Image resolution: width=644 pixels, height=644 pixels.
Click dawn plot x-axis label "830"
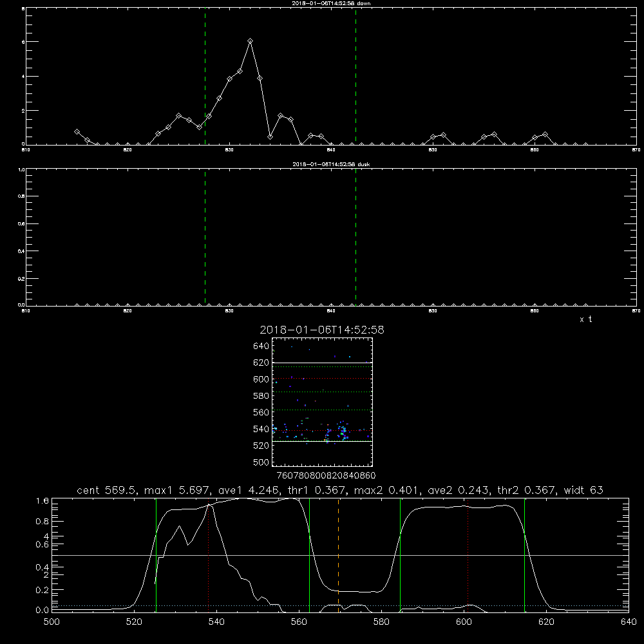[230, 150]
